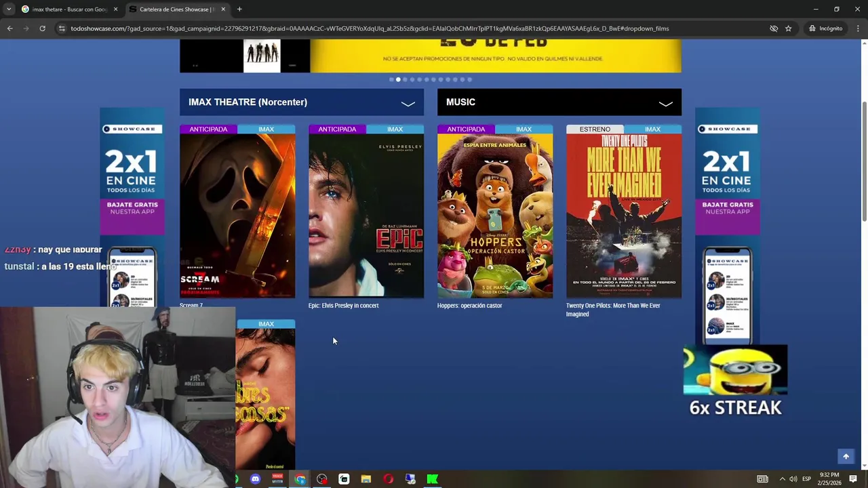Screen dimensions: 868x488
Task: Expand the IMAX THEATRE (Norcenter) dropdown
Action: click(302, 102)
